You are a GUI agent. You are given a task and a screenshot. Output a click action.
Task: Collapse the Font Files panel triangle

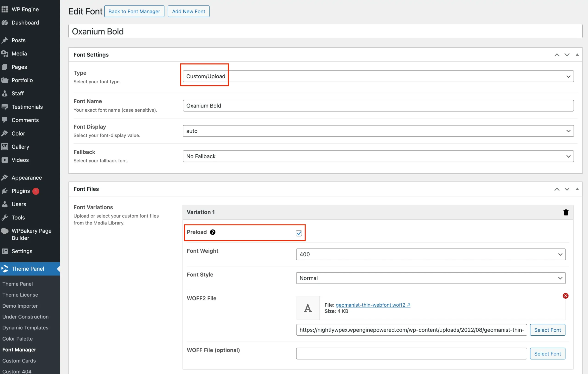point(577,189)
